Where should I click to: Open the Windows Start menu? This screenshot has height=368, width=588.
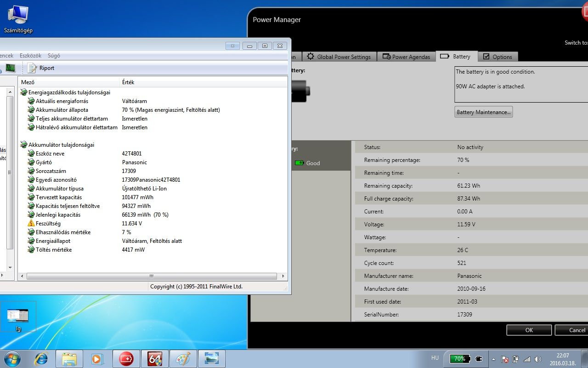11,358
